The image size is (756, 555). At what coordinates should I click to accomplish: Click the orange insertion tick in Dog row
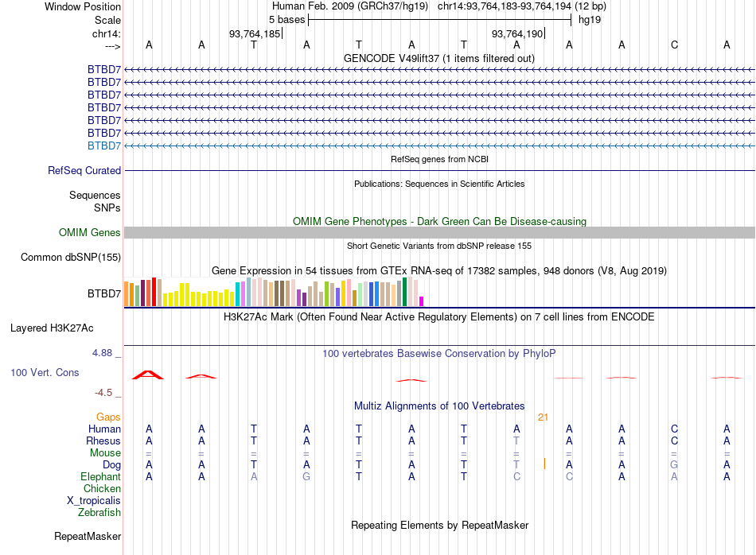[544, 464]
